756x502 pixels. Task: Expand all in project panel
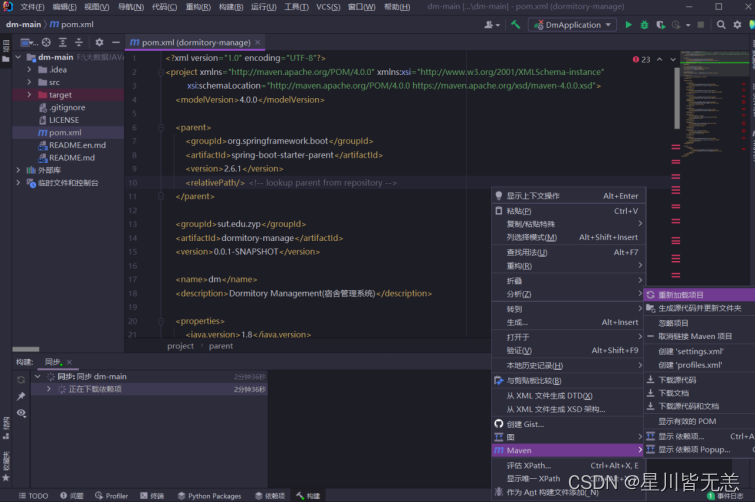(x=63, y=42)
